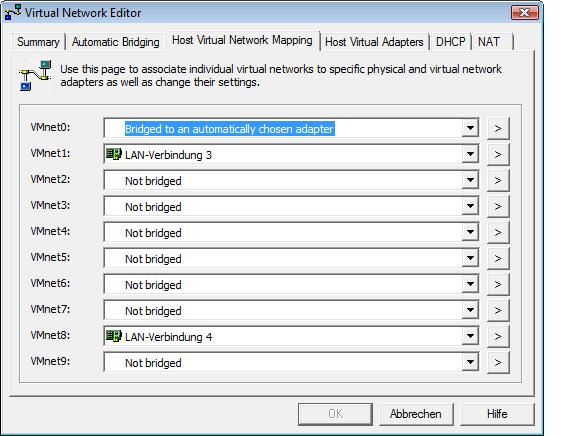Click the 'Virtual Network Editor' window title text
Image resolution: width=569 pixels, height=436 pixels.
tap(83, 13)
